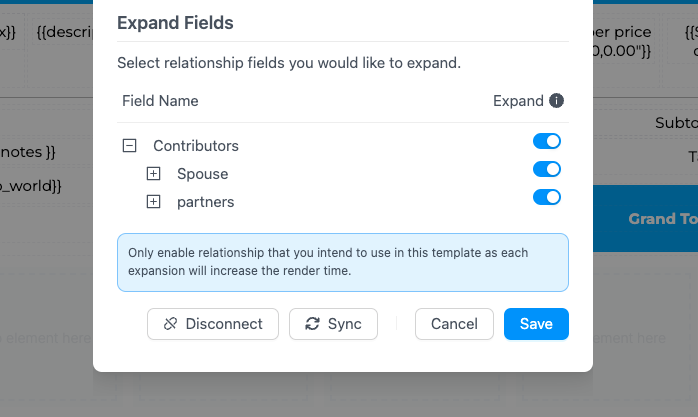Click the refresh arrows icon on Sync
The height and width of the screenshot is (417, 698).
[x=312, y=324]
